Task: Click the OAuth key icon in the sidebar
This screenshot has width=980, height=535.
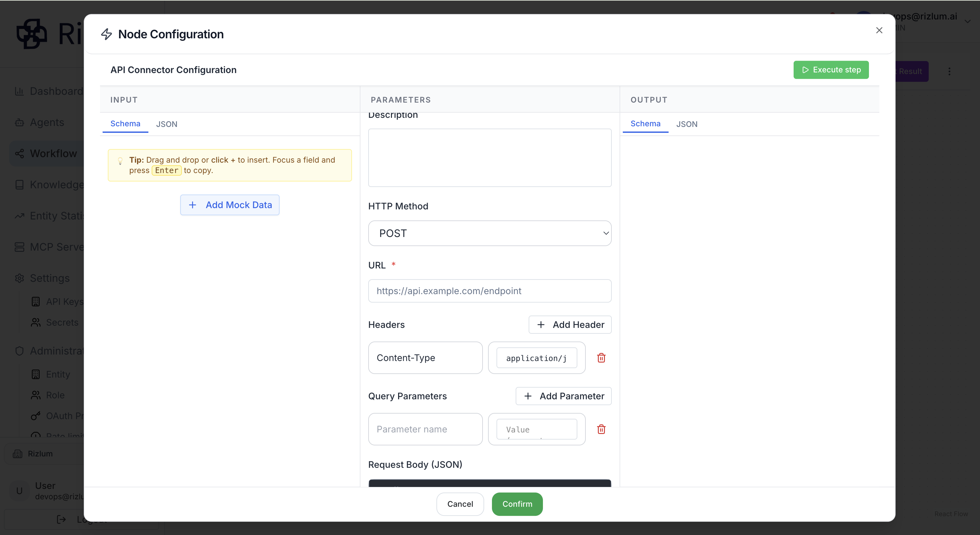Action: [x=36, y=416]
